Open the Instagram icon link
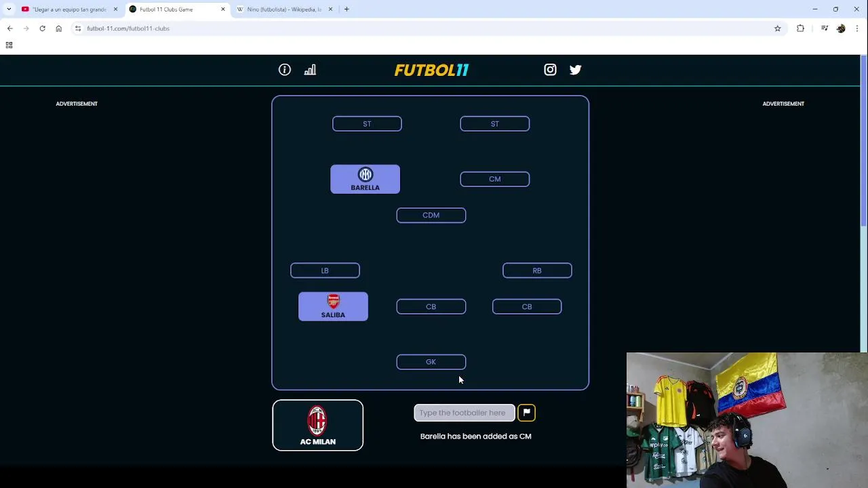This screenshot has height=488, width=868. pos(550,70)
